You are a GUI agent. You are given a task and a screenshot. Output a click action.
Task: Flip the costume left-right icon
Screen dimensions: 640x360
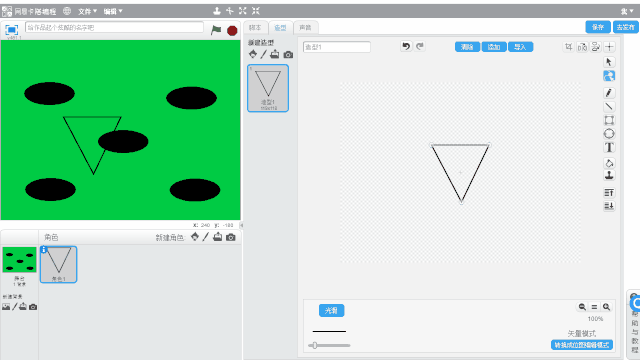click(x=582, y=47)
